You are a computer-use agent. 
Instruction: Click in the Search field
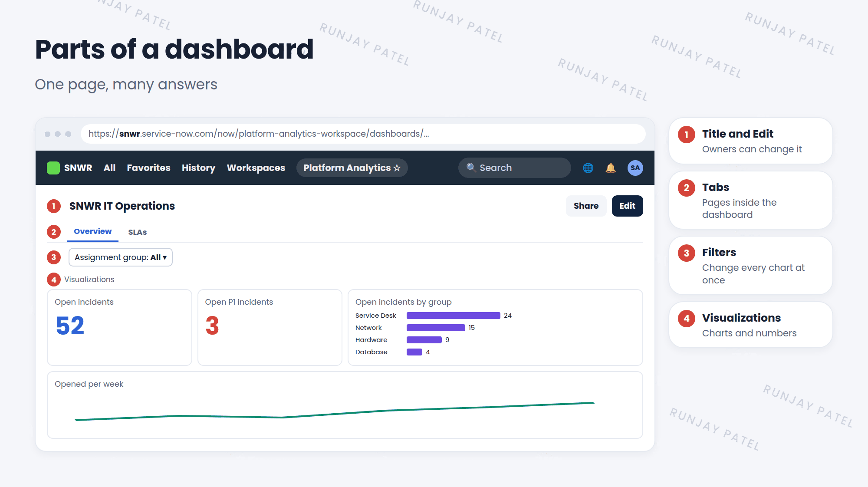coord(514,168)
